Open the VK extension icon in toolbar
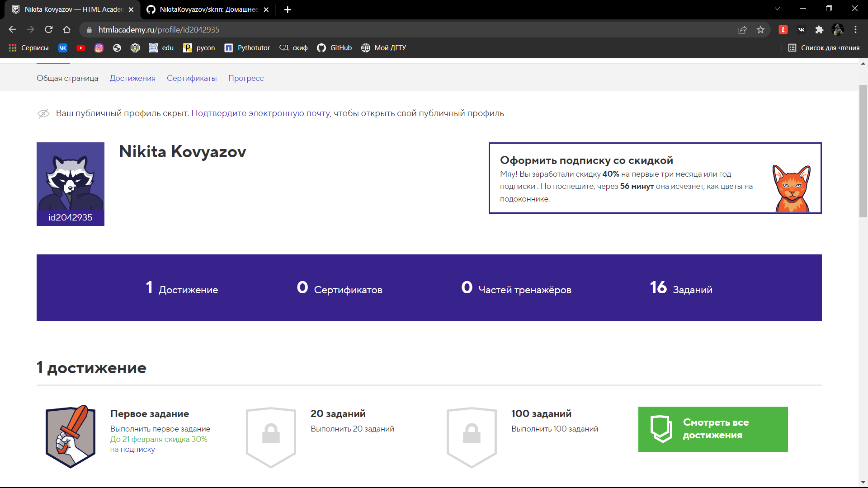 (801, 29)
